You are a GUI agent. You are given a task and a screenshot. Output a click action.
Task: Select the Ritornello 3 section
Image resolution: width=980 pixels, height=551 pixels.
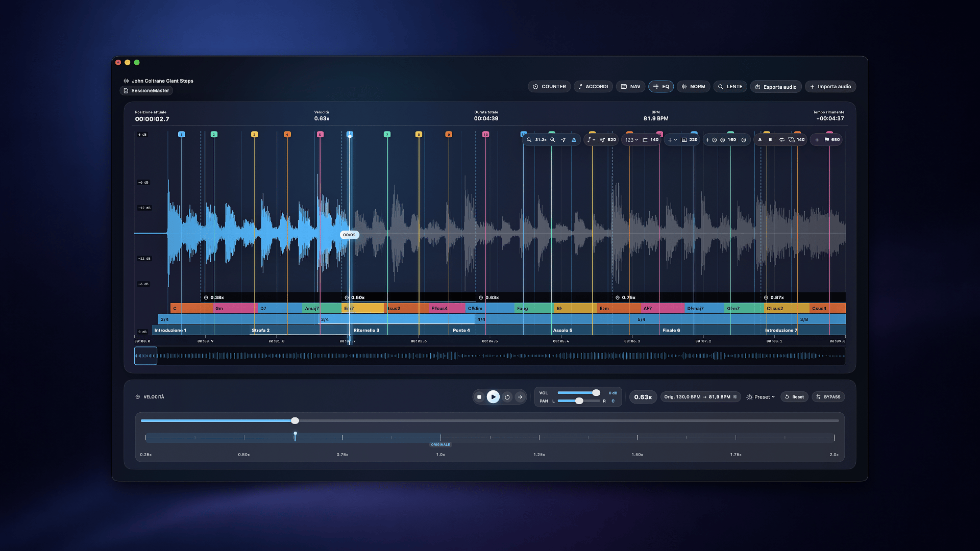coord(400,331)
